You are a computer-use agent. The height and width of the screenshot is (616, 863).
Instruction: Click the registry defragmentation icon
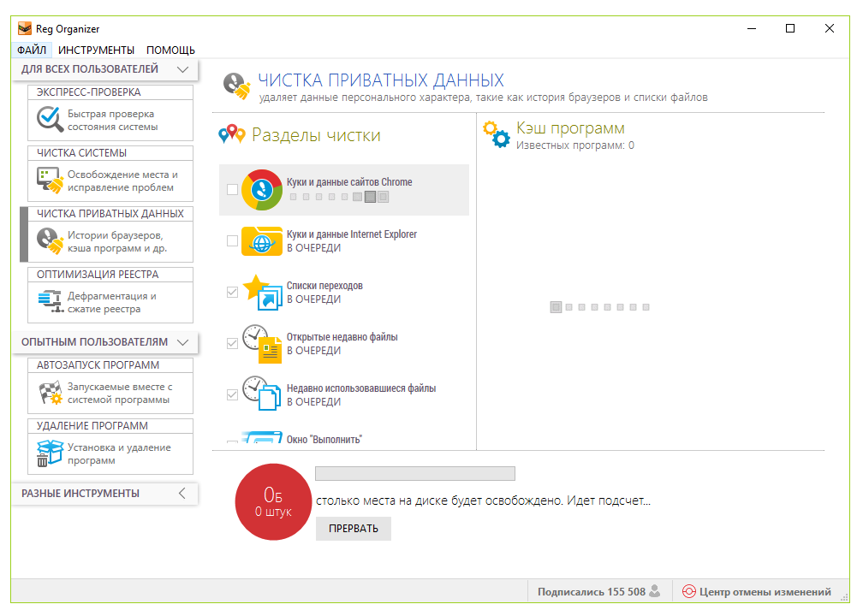pos(51,301)
